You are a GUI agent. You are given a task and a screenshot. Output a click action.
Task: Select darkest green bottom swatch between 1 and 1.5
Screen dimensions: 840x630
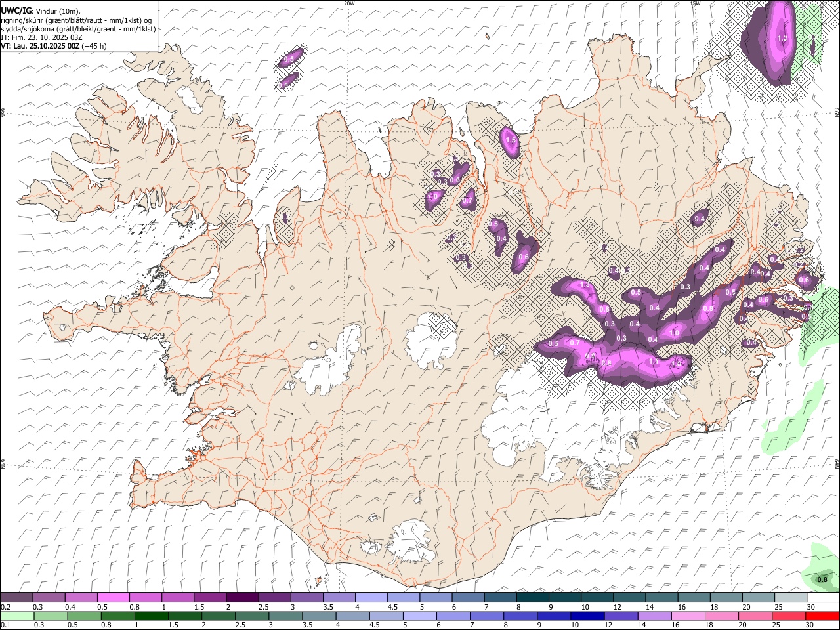tap(151, 616)
